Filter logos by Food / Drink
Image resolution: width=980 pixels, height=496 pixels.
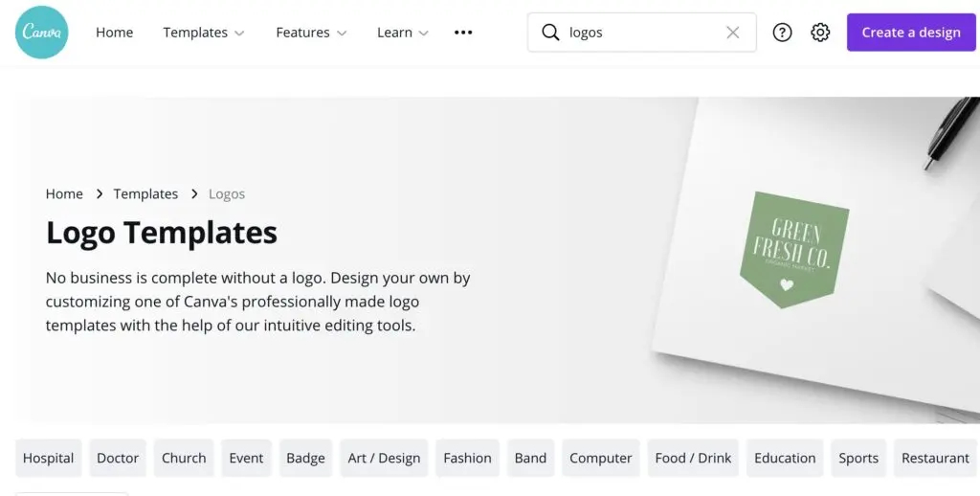coord(693,458)
